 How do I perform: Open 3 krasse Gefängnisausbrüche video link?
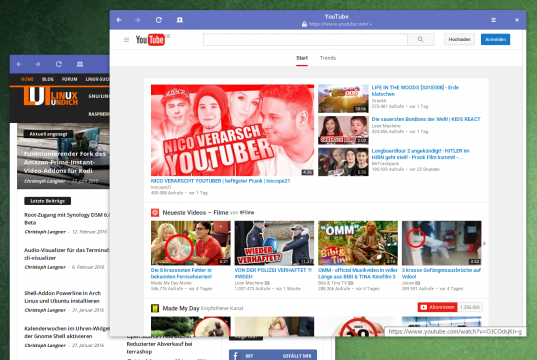click(441, 273)
